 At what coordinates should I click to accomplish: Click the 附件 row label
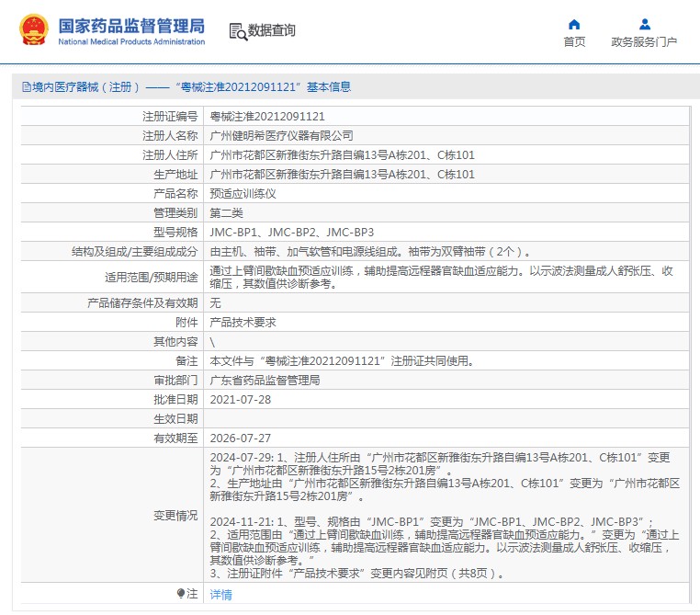pos(186,323)
